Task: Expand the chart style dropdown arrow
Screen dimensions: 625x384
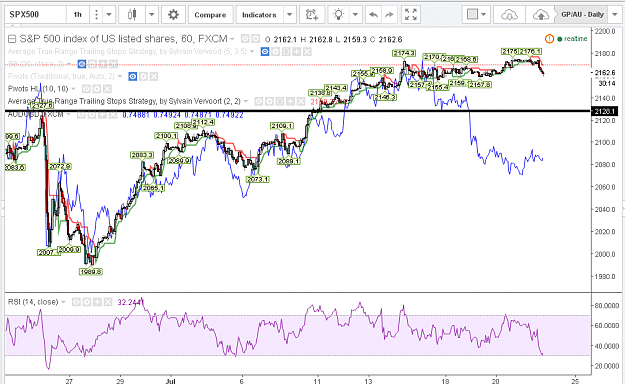Action: (x=151, y=15)
